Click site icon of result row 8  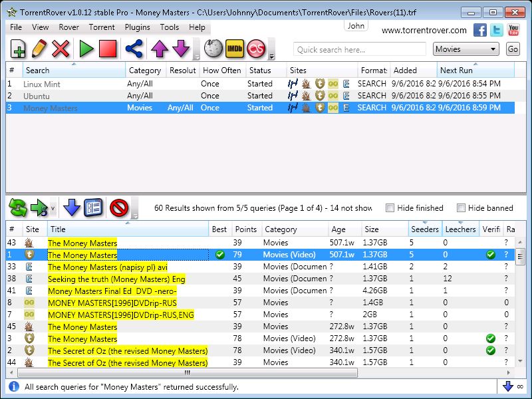tap(29, 303)
